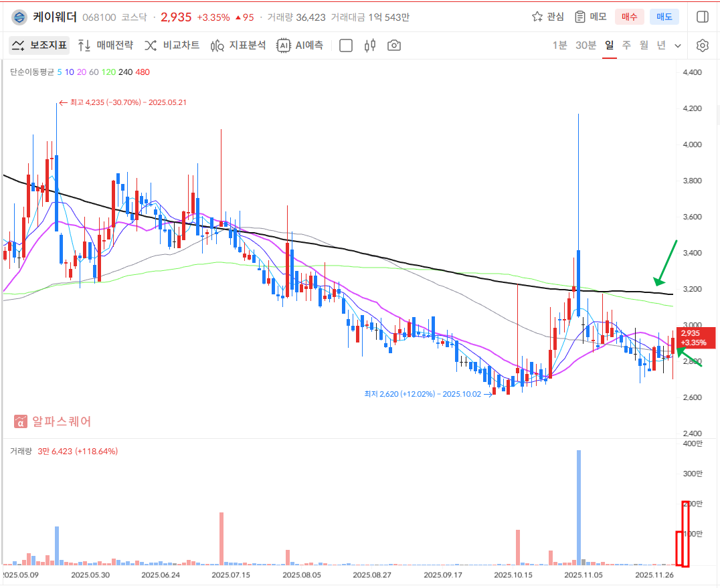Image resolution: width=720 pixels, height=588 pixels.
Task: Toggle the side panel layout icon
Action: pyautogui.click(x=702, y=17)
